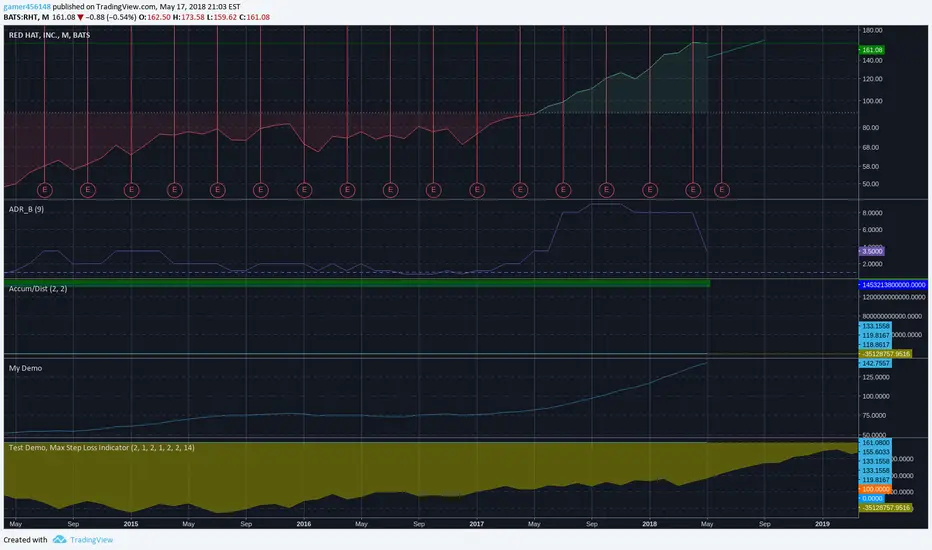Click the red down-triangle price change icon
932x550 pixels.
80,17
